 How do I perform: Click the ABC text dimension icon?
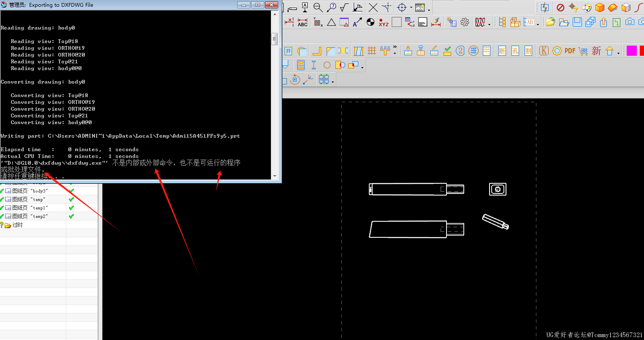[303, 22]
